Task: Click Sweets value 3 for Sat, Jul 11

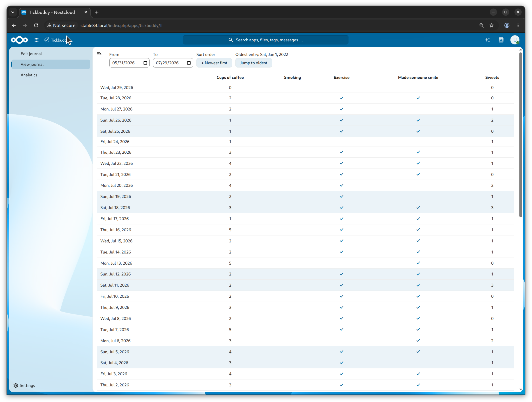Action: click(x=492, y=285)
